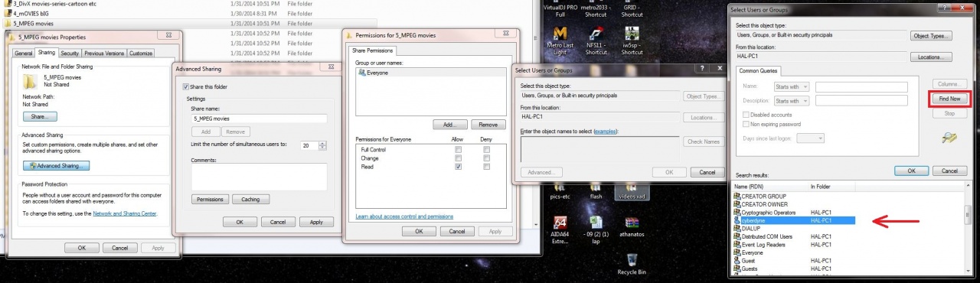Click the Add... button in Permissions dialog

(449, 125)
